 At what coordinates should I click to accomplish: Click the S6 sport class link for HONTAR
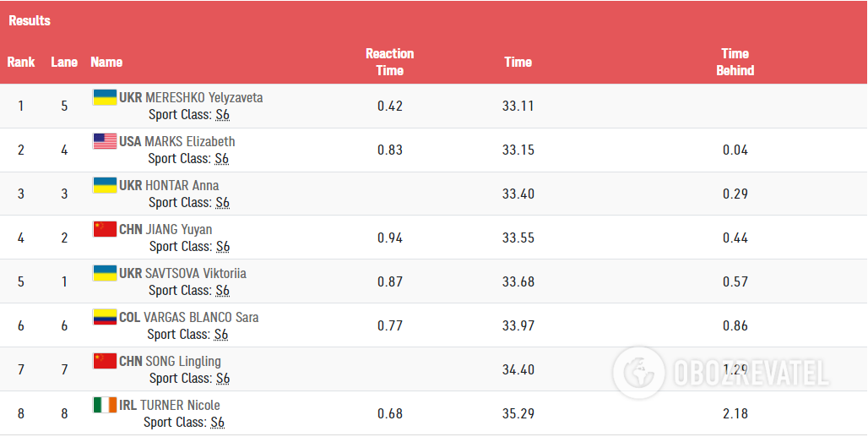pyautogui.click(x=223, y=203)
